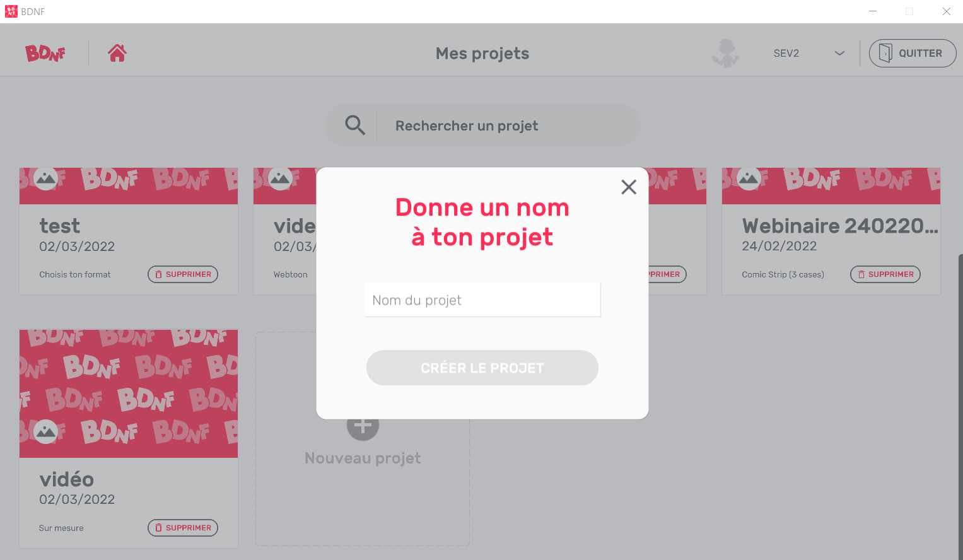The image size is (963, 560).
Task: Click CRÉER LE PROJET button
Action: (482, 368)
